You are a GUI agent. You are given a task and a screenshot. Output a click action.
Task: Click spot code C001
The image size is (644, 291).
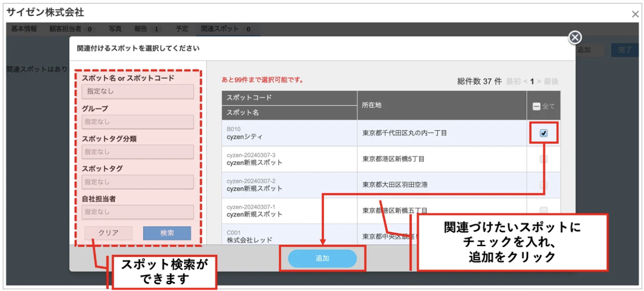pos(234,232)
